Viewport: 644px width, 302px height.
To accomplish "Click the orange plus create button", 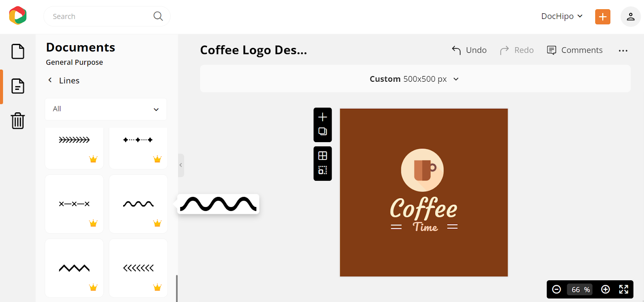I will coord(603,17).
